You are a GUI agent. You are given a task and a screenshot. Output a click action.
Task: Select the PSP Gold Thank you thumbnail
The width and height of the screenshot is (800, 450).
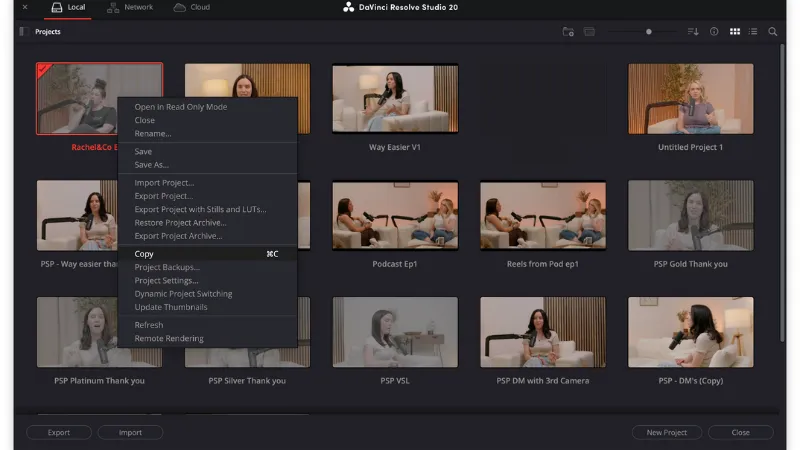(x=690, y=215)
